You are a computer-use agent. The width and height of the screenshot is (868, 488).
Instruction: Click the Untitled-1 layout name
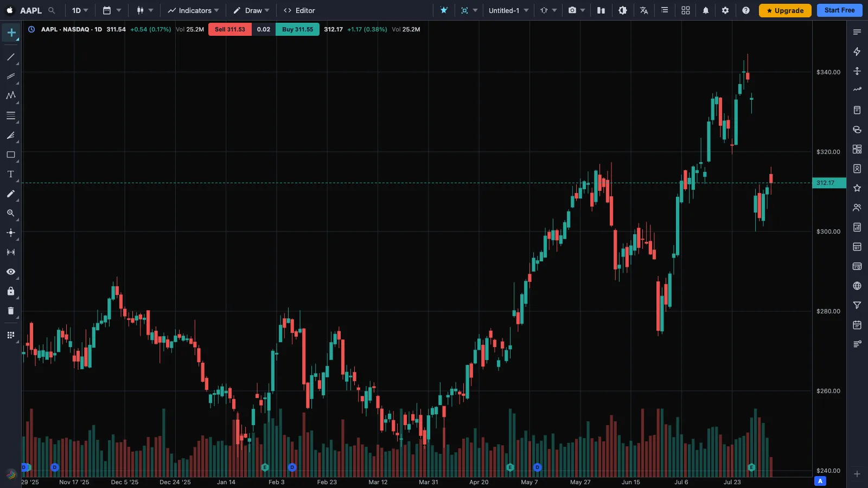pos(503,10)
